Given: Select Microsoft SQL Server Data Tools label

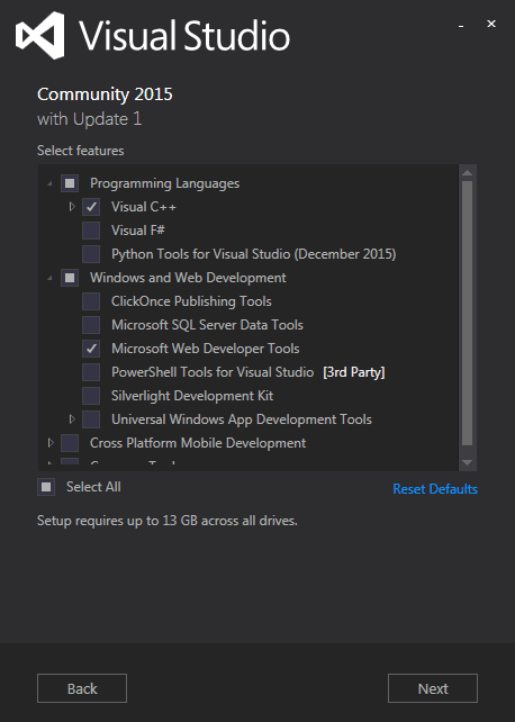Looking at the screenshot, I should coord(207,325).
